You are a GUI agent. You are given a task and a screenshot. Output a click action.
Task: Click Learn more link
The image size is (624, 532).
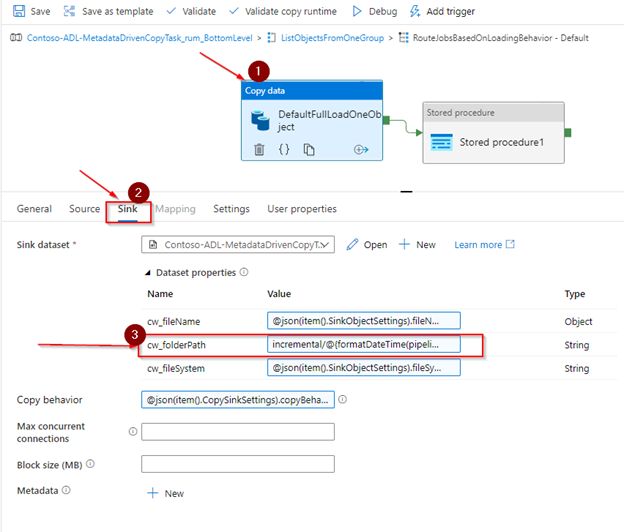(484, 245)
